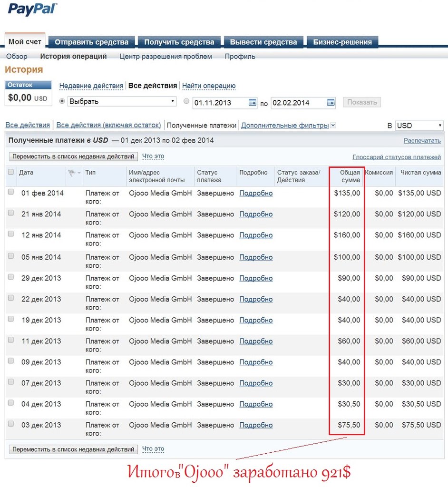Go to История операций subtab
448x487 pixels.
73,57
